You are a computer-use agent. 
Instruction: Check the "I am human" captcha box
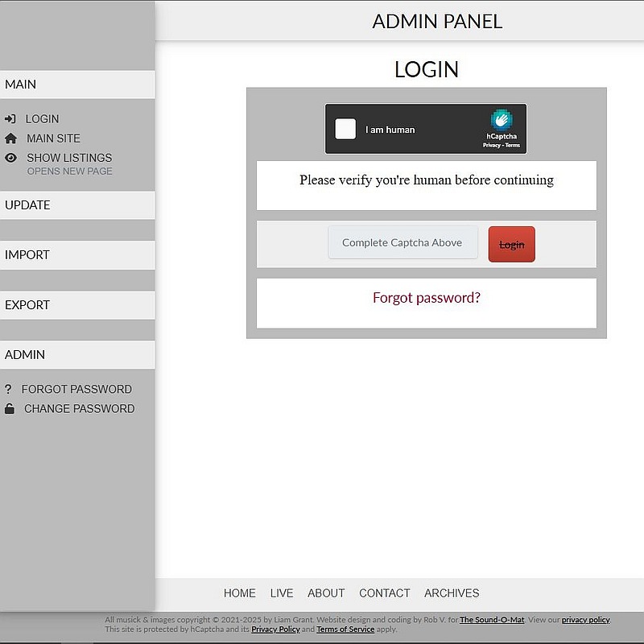[345, 129]
